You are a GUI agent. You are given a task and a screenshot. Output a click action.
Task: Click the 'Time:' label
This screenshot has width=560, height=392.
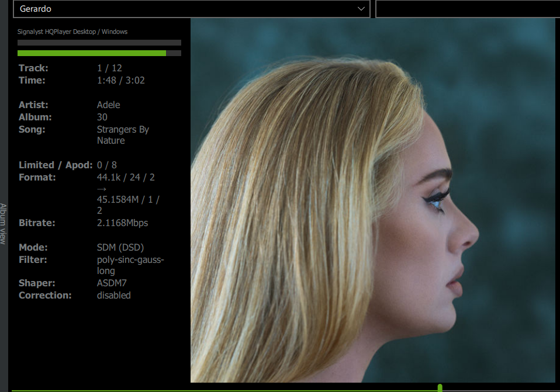point(32,81)
